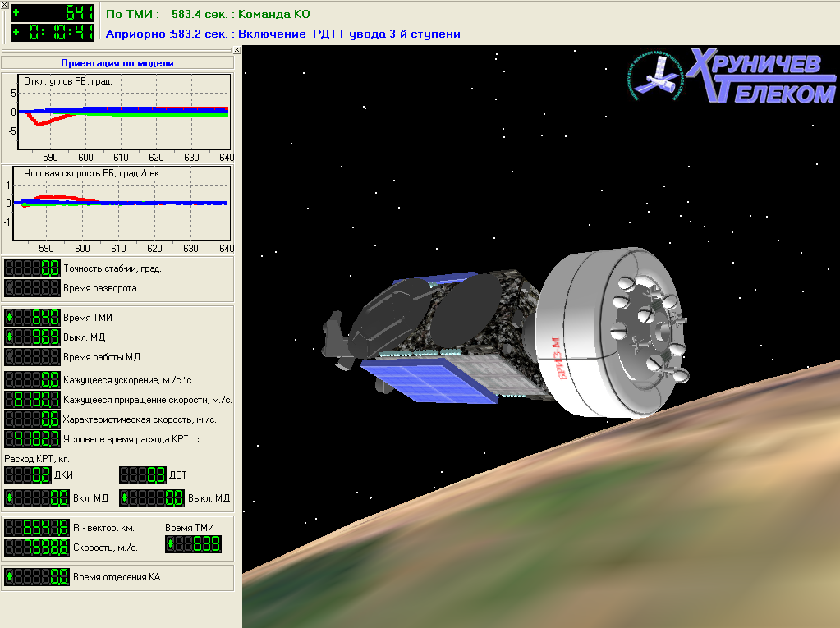Click the ДСТ fuel consumption display

point(143,475)
